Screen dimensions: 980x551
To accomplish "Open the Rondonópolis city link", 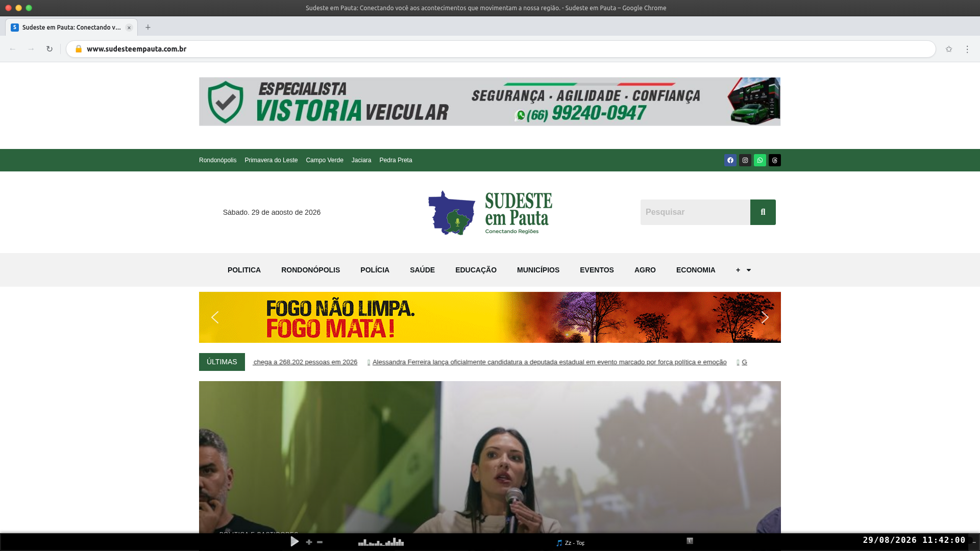I will pos(218,160).
